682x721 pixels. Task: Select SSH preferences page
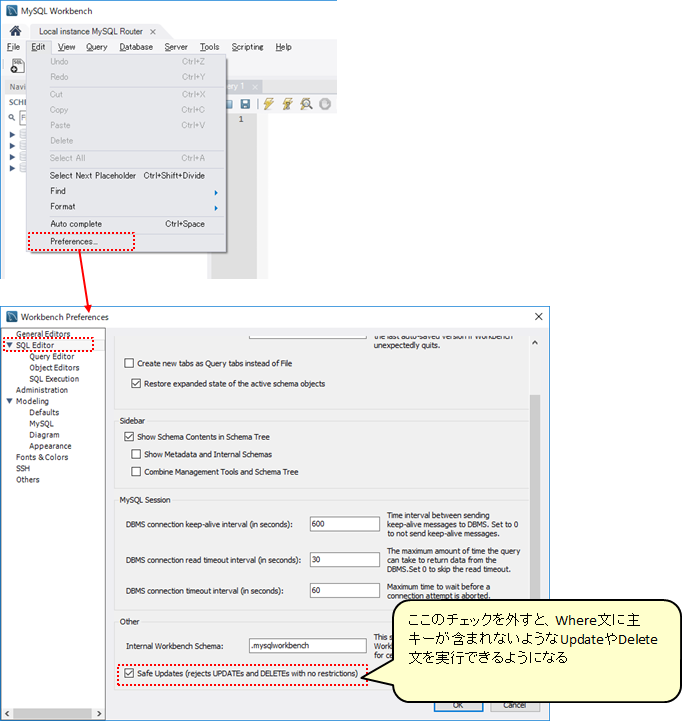coord(23,468)
